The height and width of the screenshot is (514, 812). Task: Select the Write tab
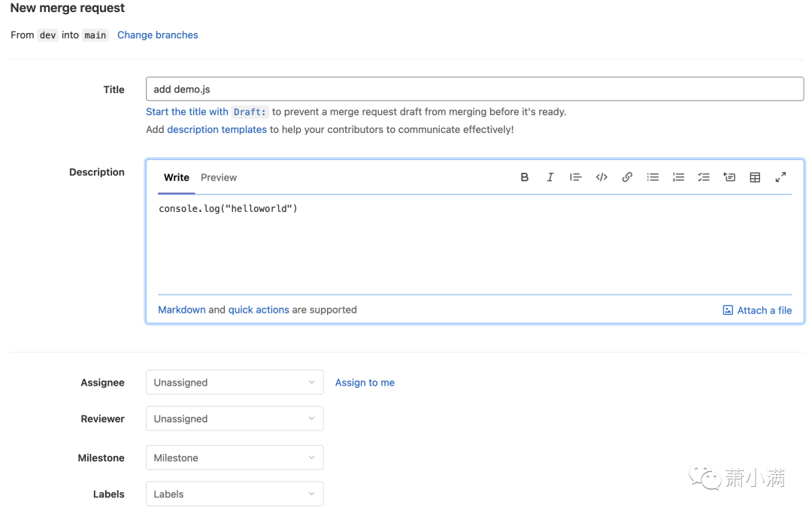[177, 177]
